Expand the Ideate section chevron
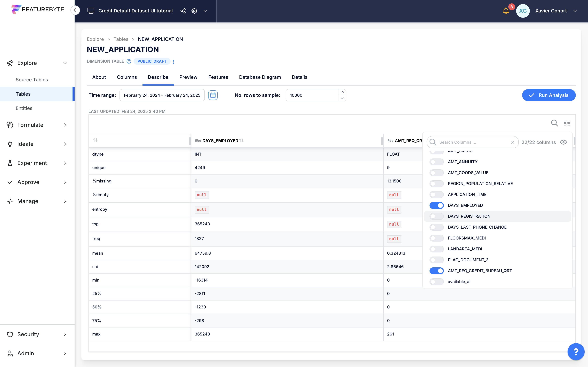 click(65, 144)
